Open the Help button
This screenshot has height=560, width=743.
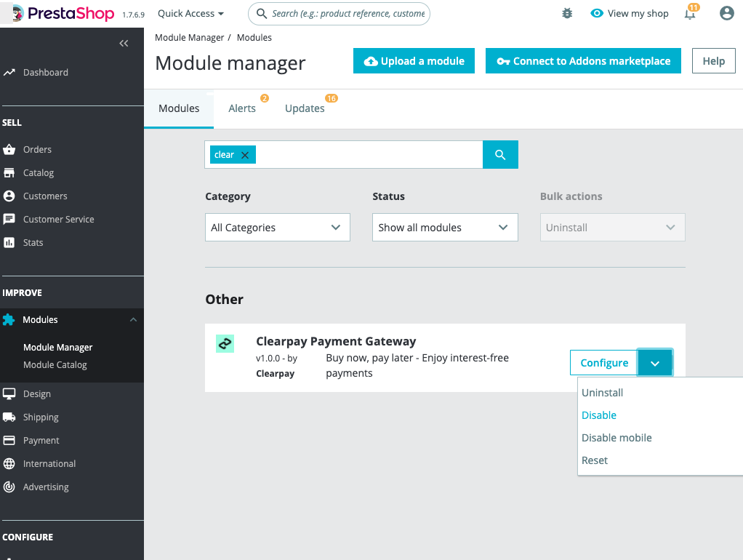point(714,60)
